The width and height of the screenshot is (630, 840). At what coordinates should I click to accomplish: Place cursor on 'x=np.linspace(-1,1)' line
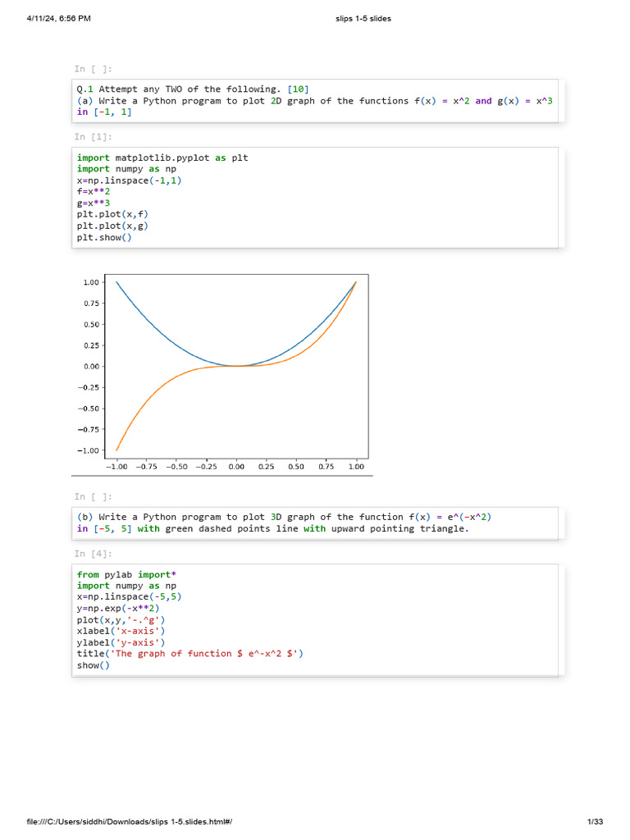pyautogui.click(x=130, y=180)
